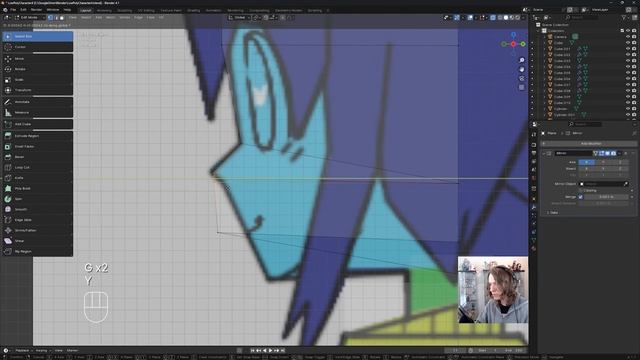Click the eyedropper in Mirror Object field
Screen dimensions: 640x360
(x=626, y=184)
